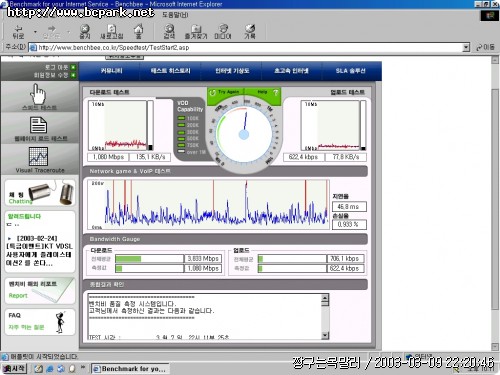500x375 pixels.
Task: Click the address URL input field
Action: (246, 47)
